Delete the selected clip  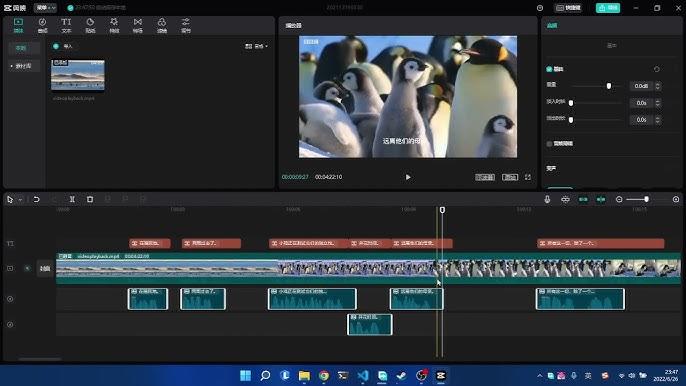click(90, 200)
